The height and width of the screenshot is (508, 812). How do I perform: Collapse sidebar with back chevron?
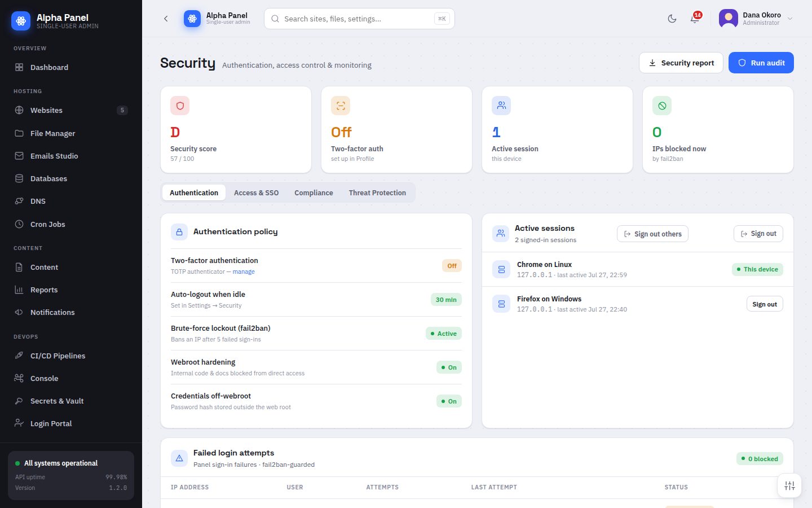pos(166,19)
